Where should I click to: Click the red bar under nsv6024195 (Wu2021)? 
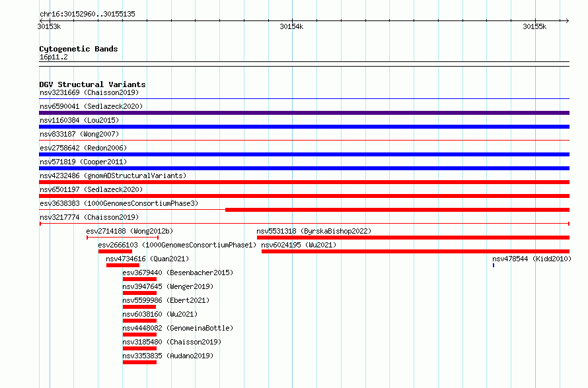tap(416, 251)
